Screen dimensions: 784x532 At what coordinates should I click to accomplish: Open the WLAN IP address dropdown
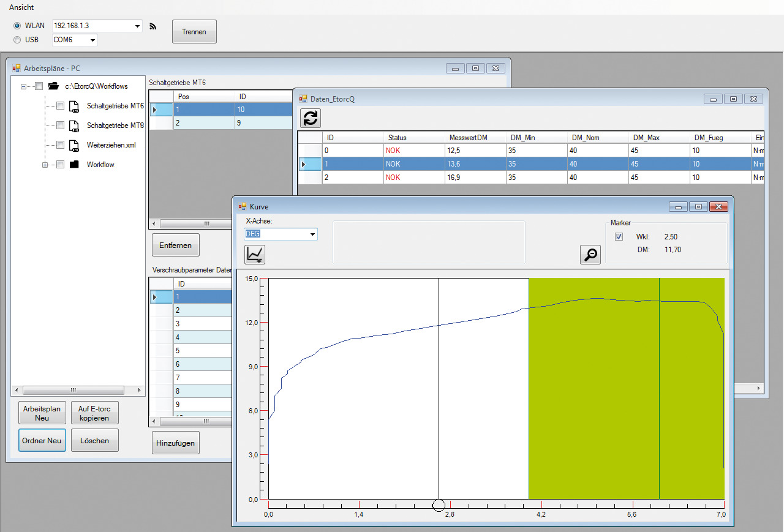[x=137, y=26]
